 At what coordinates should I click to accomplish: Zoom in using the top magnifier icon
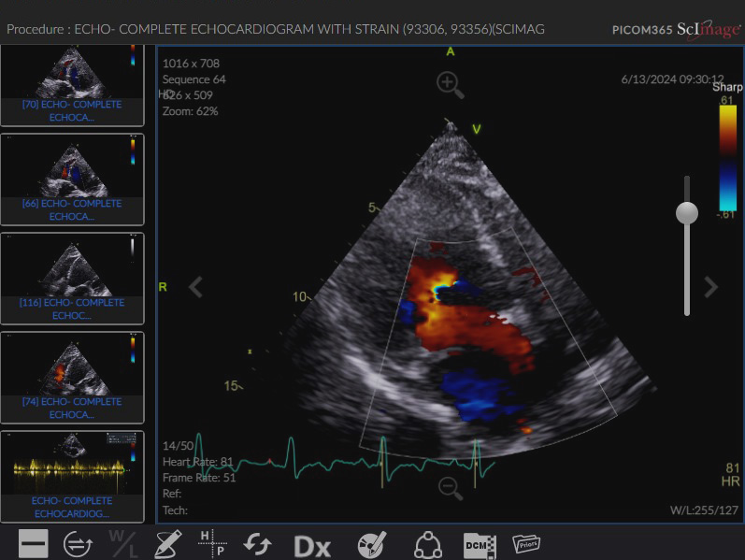coord(450,83)
